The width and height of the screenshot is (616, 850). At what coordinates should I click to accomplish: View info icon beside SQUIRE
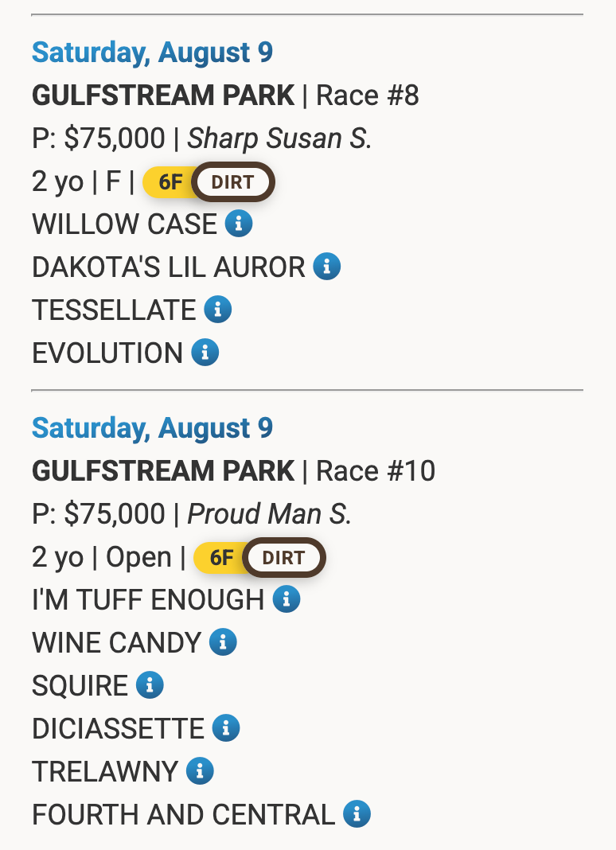point(150,685)
